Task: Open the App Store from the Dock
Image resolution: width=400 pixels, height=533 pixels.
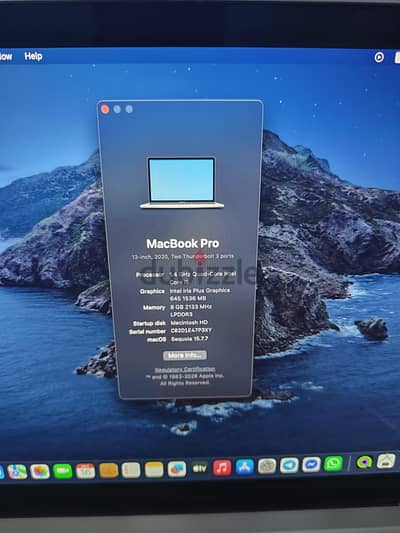Action: (245, 467)
